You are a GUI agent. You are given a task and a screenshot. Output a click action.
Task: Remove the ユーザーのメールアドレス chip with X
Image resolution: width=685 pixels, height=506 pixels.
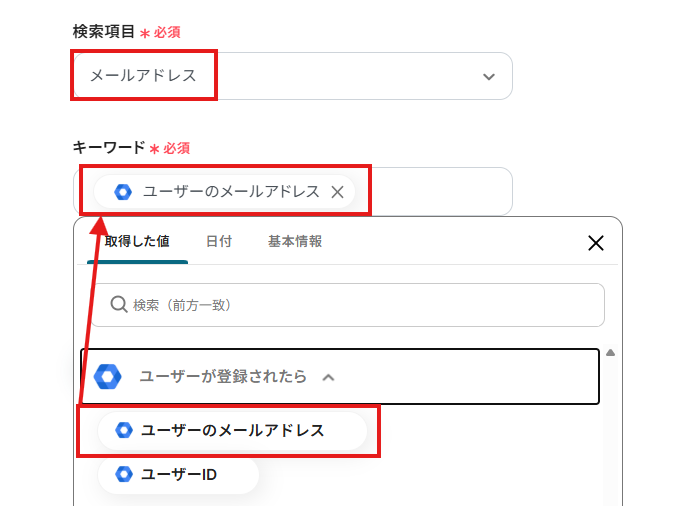[x=337, y=192]
